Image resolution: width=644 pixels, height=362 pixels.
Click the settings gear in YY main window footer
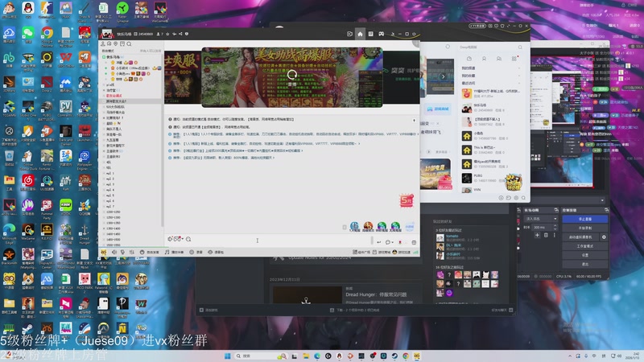(x=516, y=198)
